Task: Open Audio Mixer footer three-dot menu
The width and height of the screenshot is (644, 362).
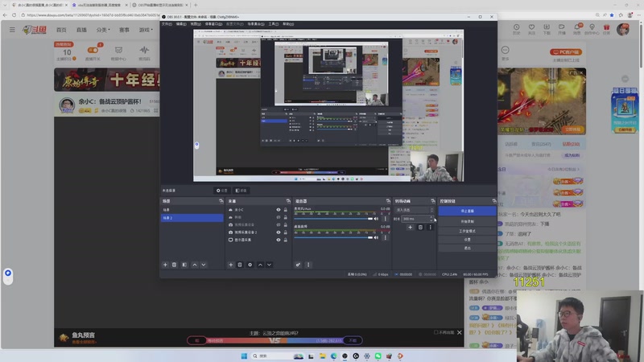Action: coord(308,265)
